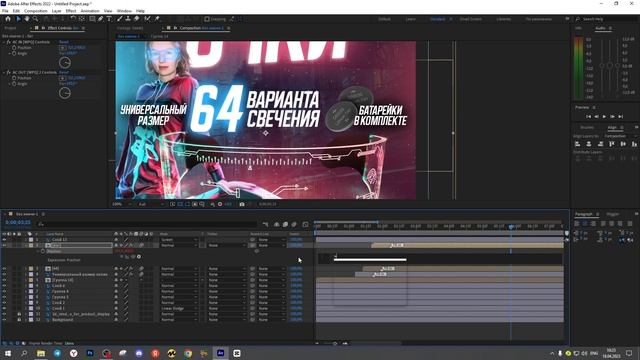Toggle visibility of the Слой 2 layer

[4, 303]
